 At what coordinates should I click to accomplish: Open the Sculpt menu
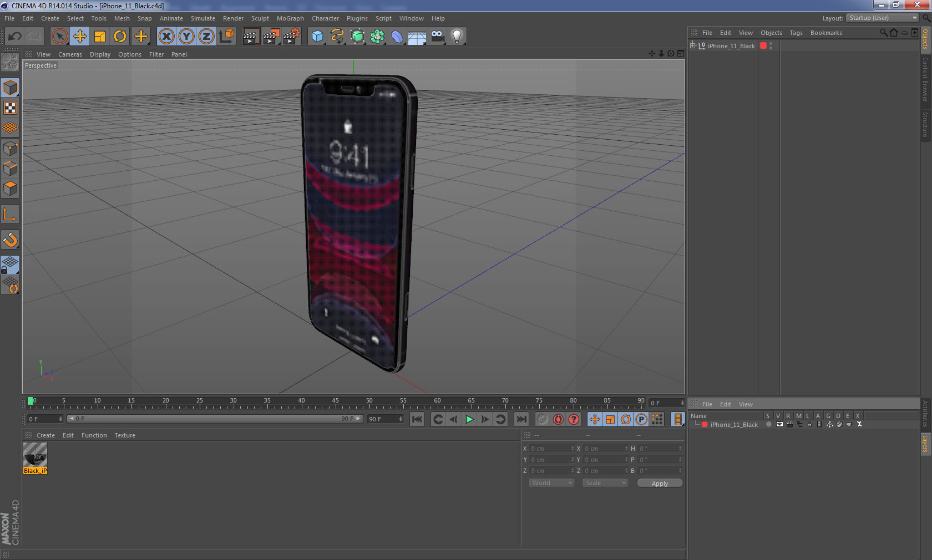tap(260, 18)
